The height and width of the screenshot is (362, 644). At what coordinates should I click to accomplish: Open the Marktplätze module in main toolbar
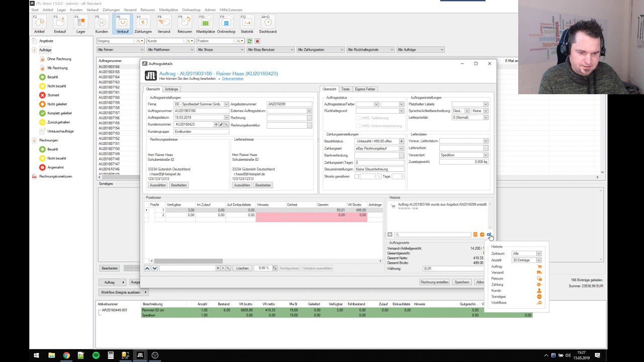[205, 25]
